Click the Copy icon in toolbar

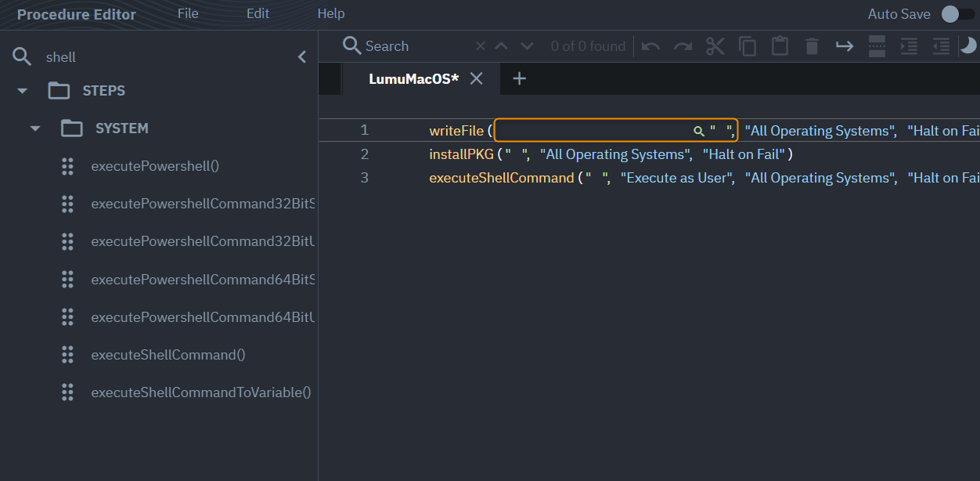coord(748,46)
